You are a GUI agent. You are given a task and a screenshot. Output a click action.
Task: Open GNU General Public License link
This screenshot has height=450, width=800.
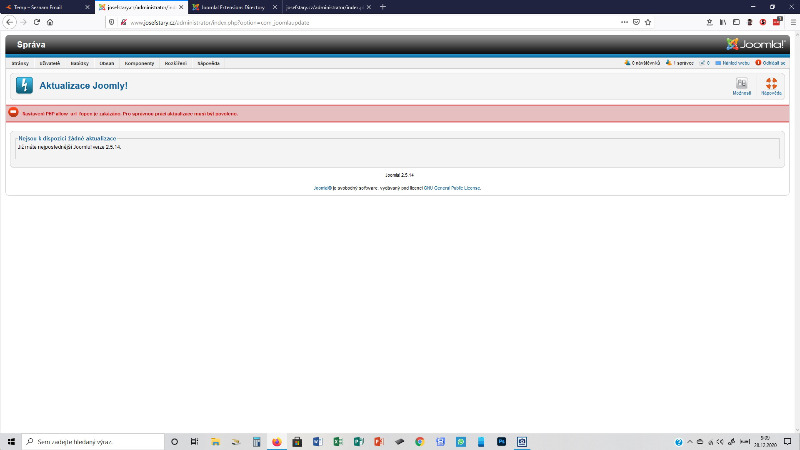[452, 188]
